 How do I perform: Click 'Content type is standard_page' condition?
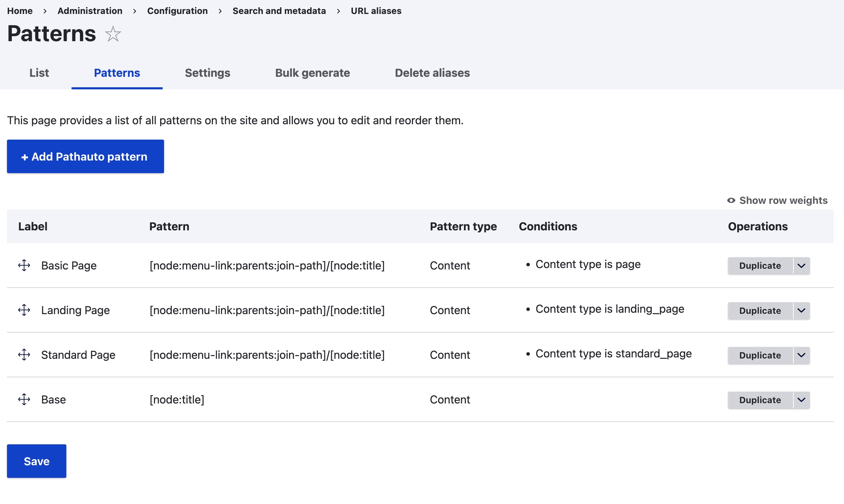[x=614, y=354]
